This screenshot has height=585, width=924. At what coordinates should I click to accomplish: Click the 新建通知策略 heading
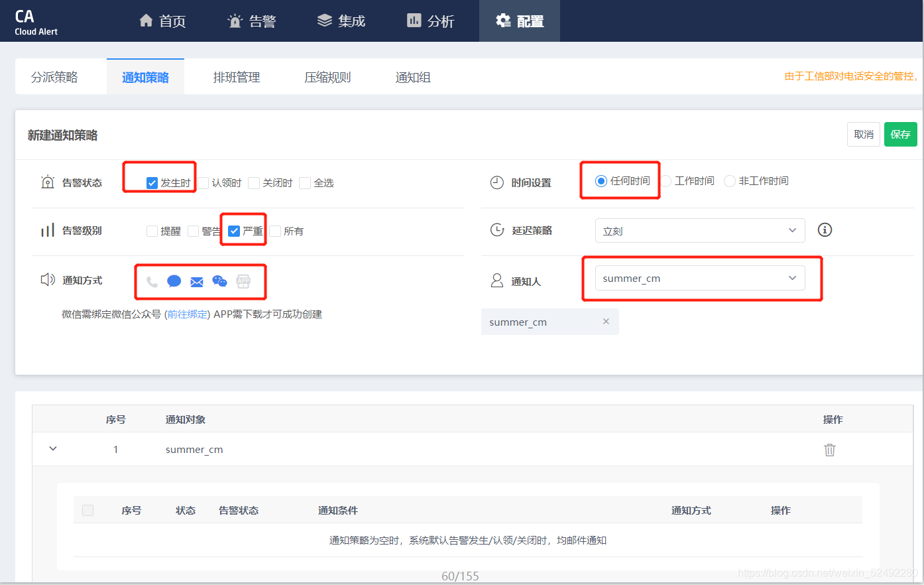pyautogui.click(x=63, y=135)
